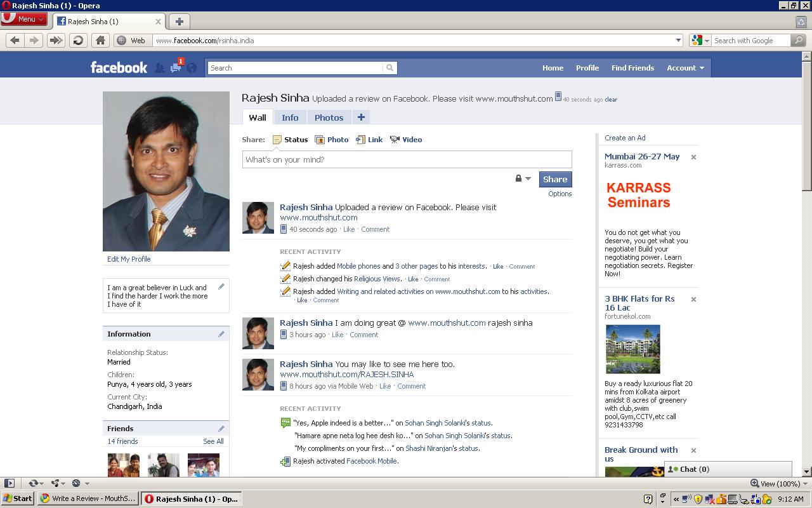Go back with browser back arrow
The height and width of the screenshot is (508, 812).
click(x=15, y=40)
